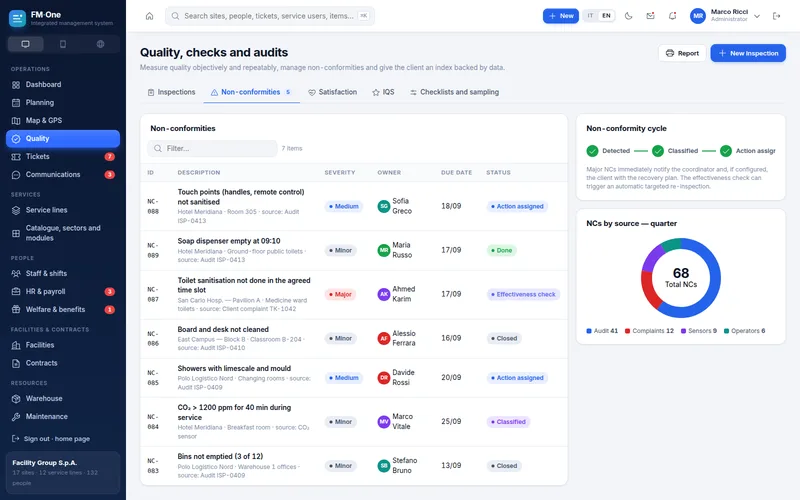Click the Major severity badge on NC-087

tap(340, 294)
